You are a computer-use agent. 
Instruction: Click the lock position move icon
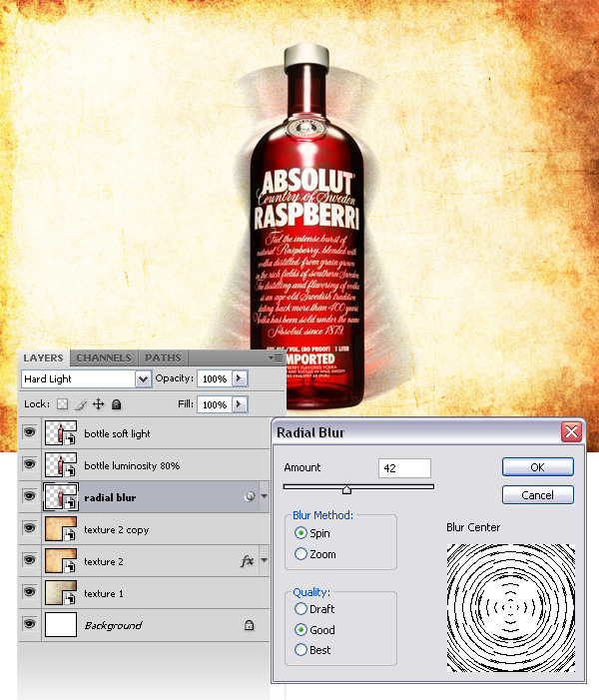coord(98,404)
